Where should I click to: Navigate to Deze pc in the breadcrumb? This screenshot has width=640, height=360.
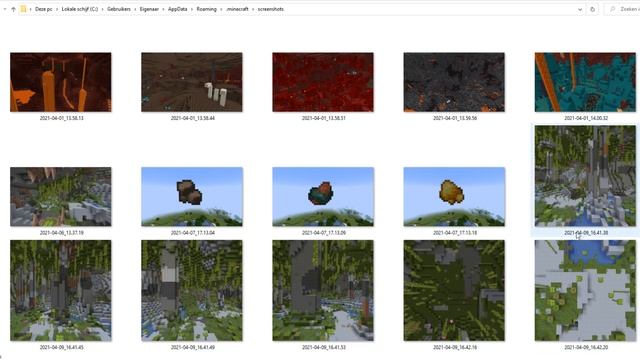[x=43, y=9]
